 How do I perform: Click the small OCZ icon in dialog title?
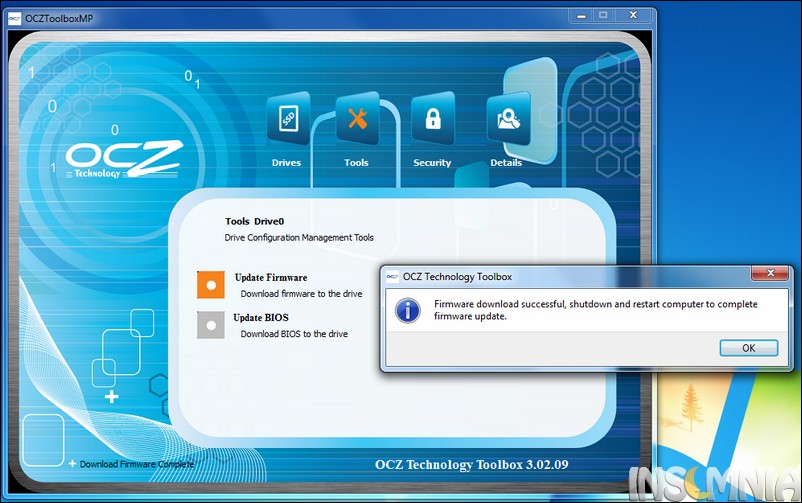click(x=392, y=277)
